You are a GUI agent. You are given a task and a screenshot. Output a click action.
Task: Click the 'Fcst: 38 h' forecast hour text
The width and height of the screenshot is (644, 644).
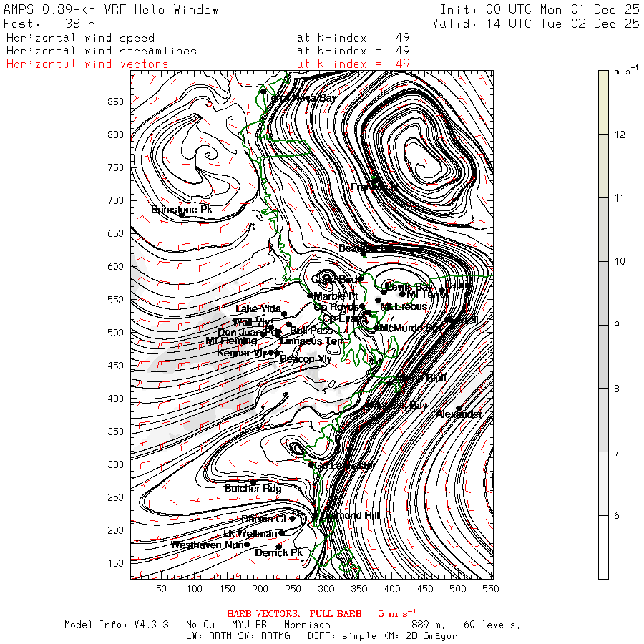point(49,24)
